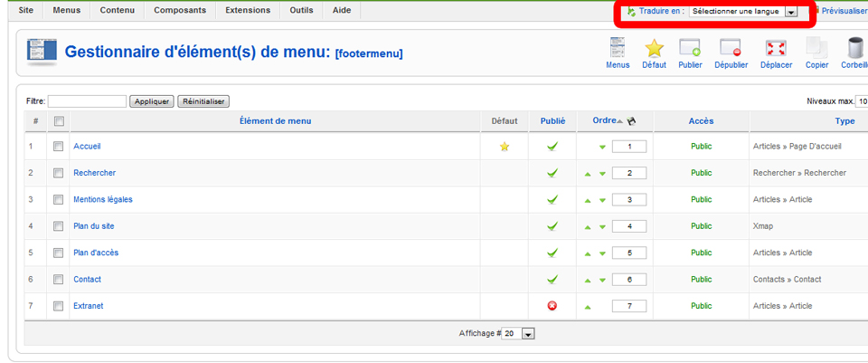Open the Extensions menu
Viewport: 868px width, 363px height.
pos(247,10)
